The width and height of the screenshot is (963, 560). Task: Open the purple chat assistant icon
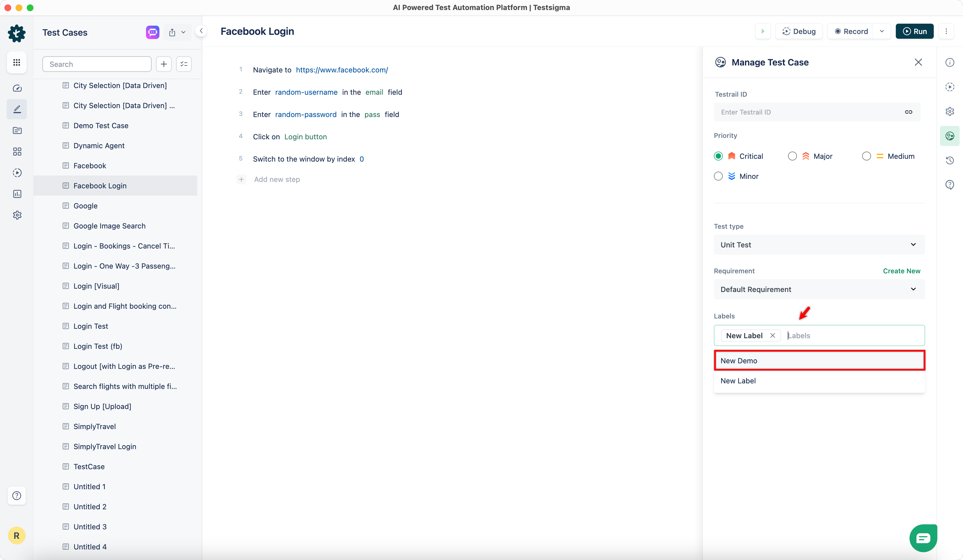pyautogui.click(x=152, y=32)
